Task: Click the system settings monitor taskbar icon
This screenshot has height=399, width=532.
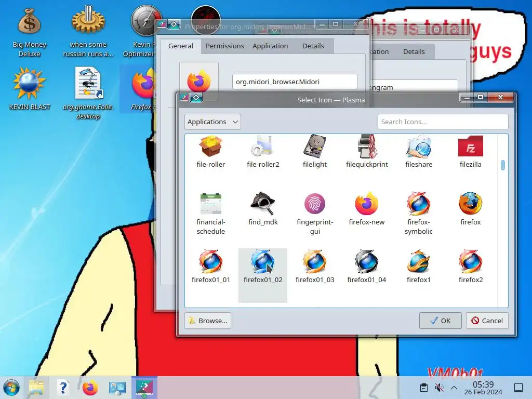Action: pos(117,388)
